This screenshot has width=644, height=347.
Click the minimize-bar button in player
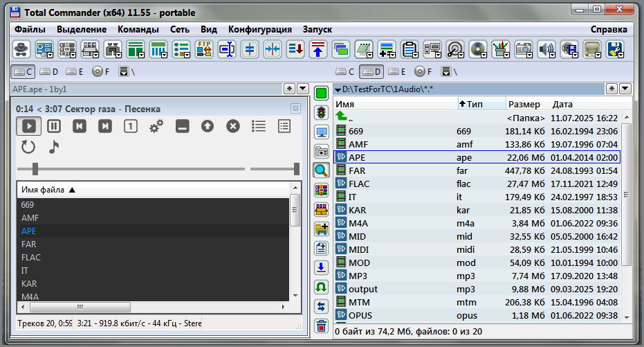pyautogui.click(x=182, y=126)
